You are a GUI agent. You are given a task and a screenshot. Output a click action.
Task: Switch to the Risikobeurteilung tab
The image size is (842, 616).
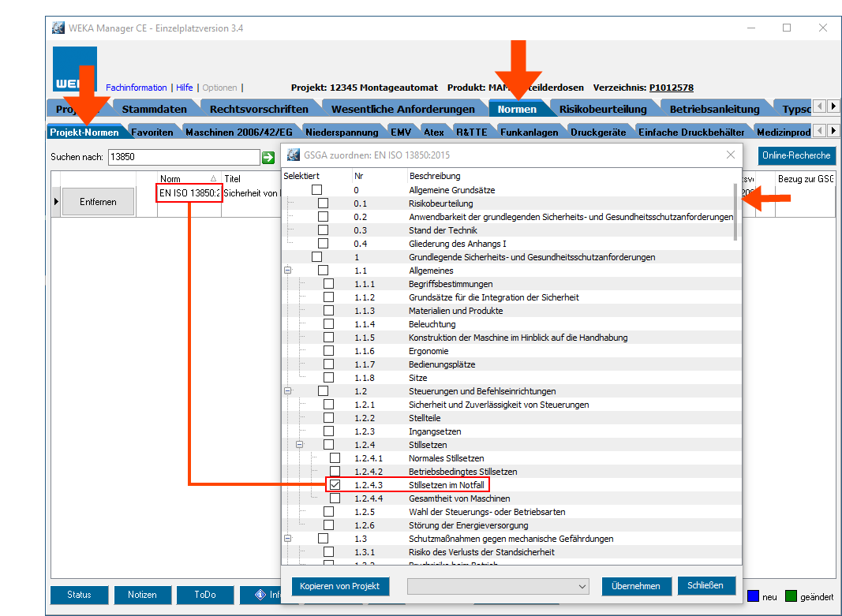click(x=602, y=109)
